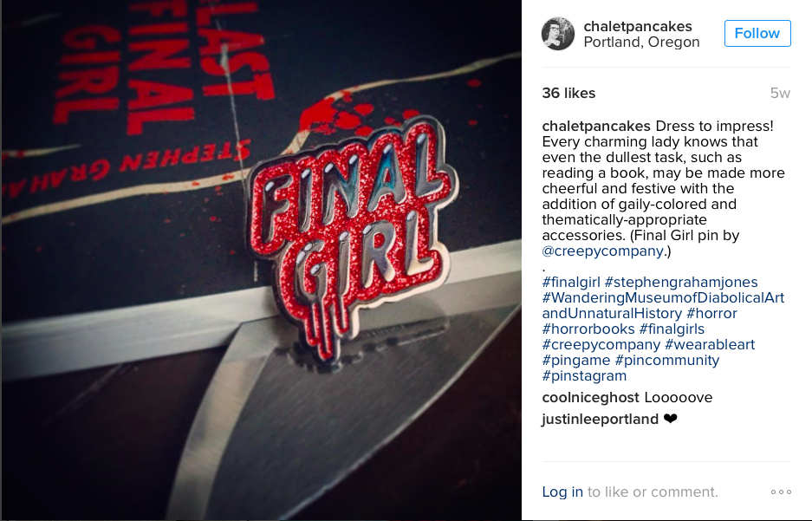Click the 36 likes count
812x521 pixels.
[568, 94]
